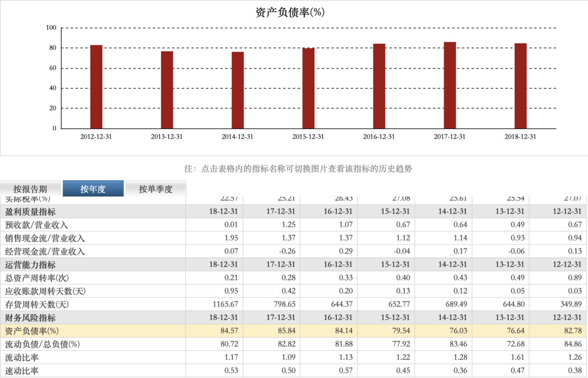Open the 按单季度 tab
588x378 pixels.
tap(156, 189)
